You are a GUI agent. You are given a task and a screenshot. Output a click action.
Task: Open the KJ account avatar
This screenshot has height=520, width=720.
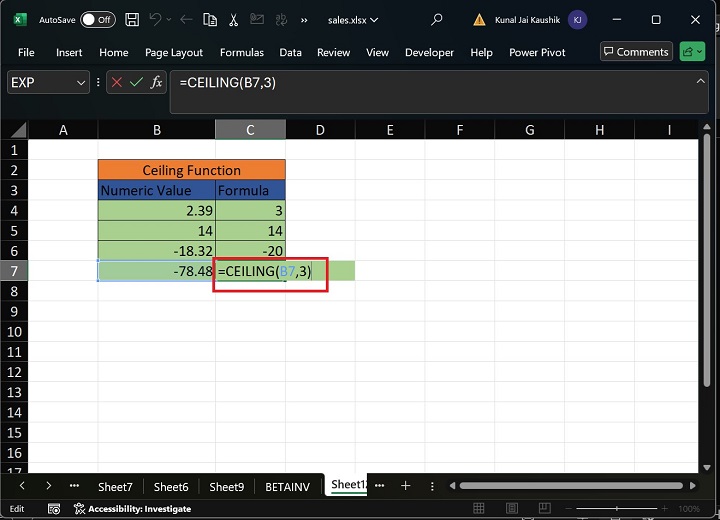coord(577,20)
